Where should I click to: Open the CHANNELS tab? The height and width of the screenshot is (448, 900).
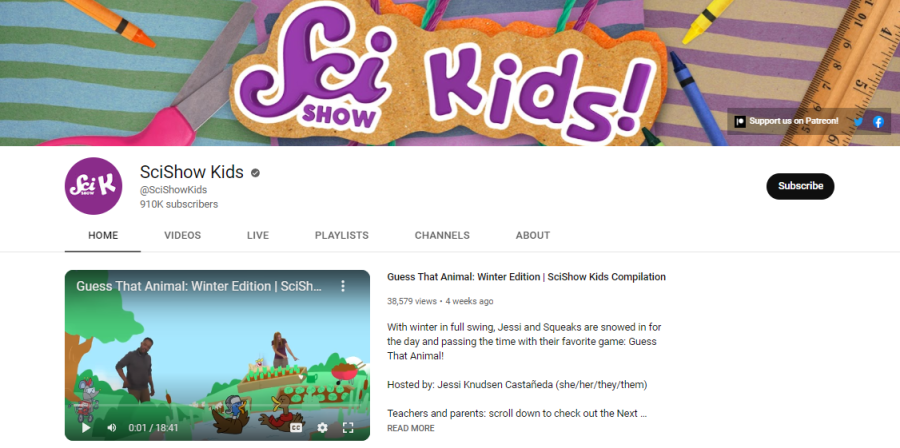tap(442, 235)
